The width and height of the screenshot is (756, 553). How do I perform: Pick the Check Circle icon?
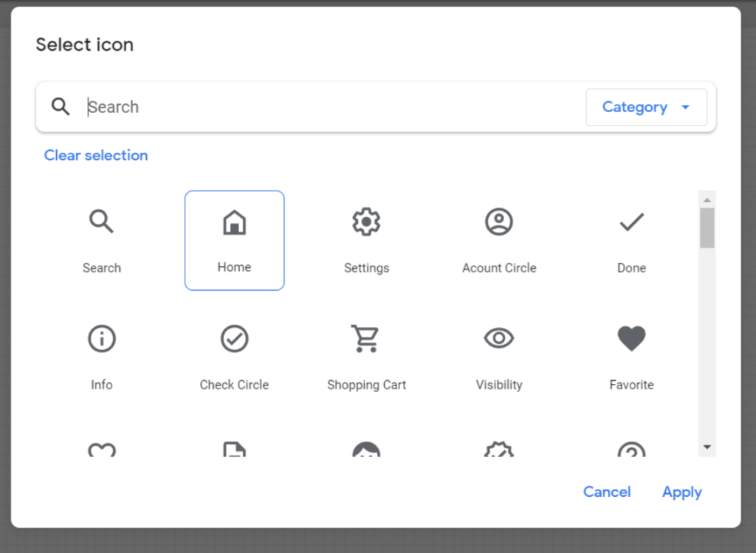(x=234, y=357)
